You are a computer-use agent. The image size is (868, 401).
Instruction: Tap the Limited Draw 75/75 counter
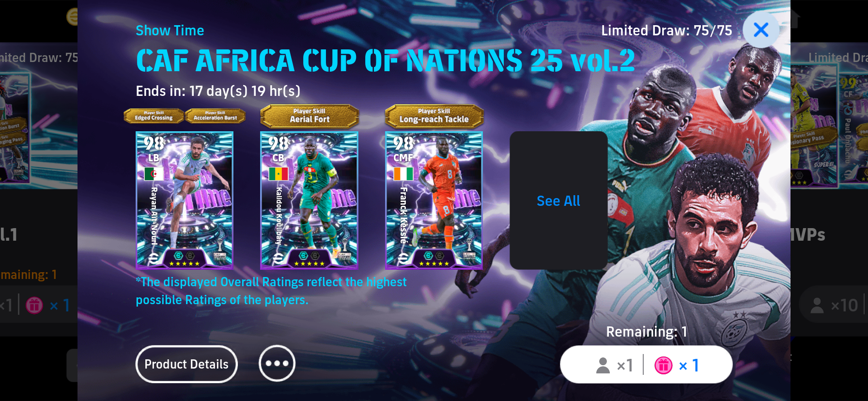click(666, 31)
